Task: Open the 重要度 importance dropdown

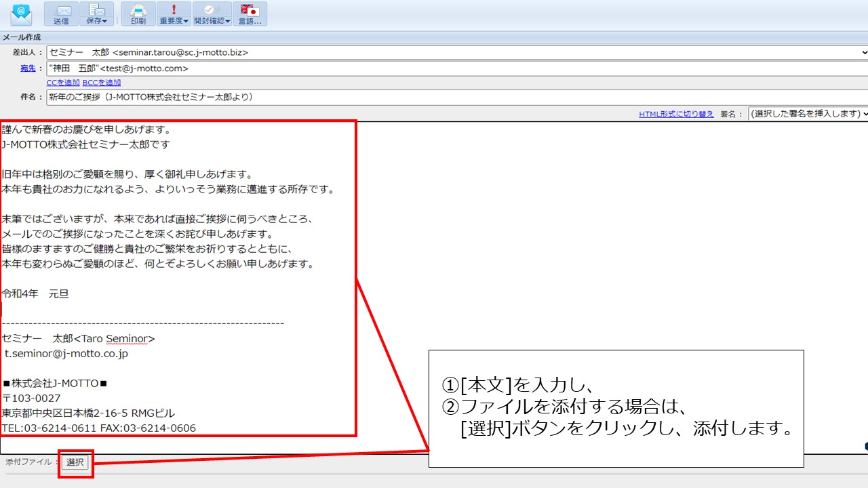Action: point(174,14)
